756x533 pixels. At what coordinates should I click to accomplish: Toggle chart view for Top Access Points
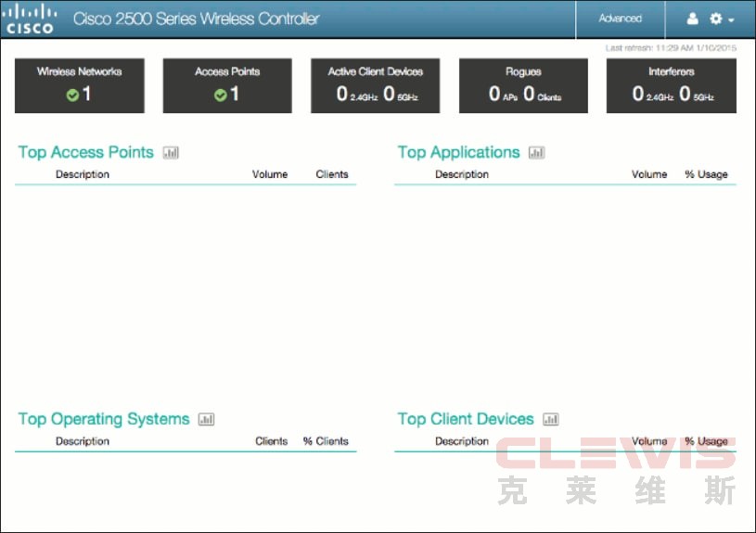click(171, 153)
